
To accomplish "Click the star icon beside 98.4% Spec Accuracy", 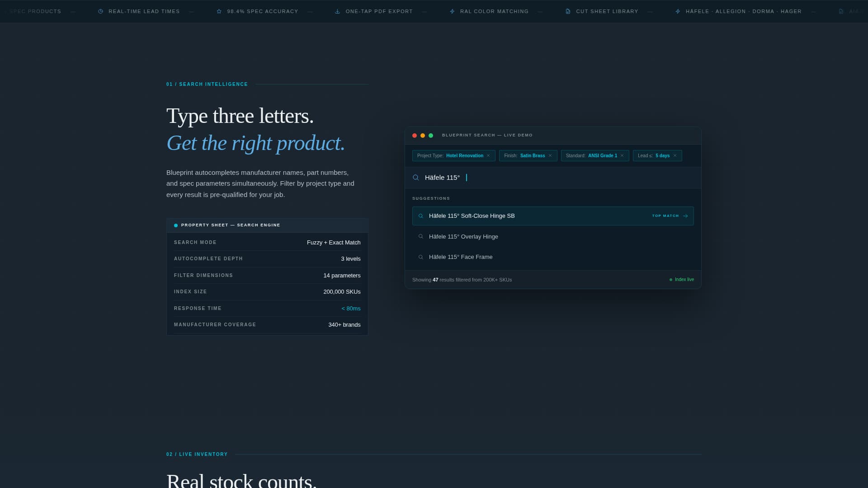I will (219, 11).
